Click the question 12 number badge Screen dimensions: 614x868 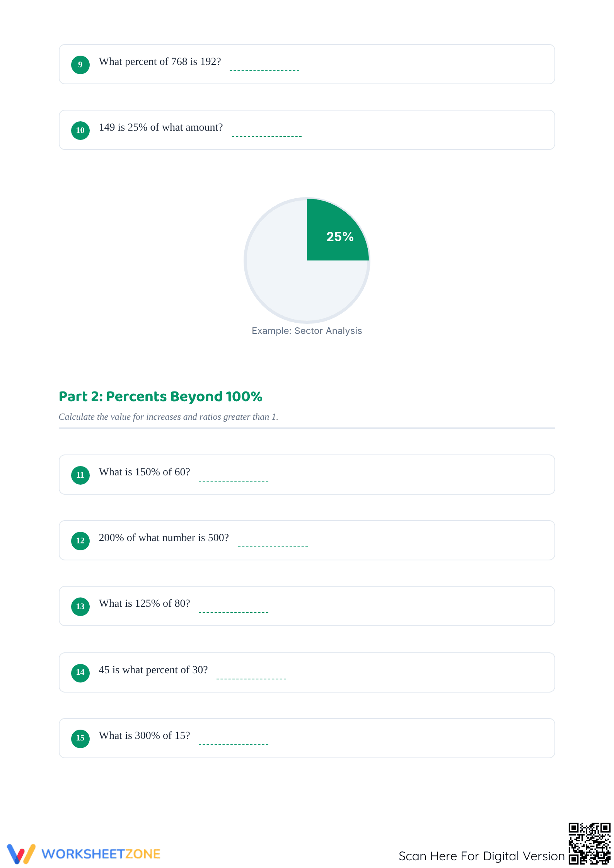80,541
